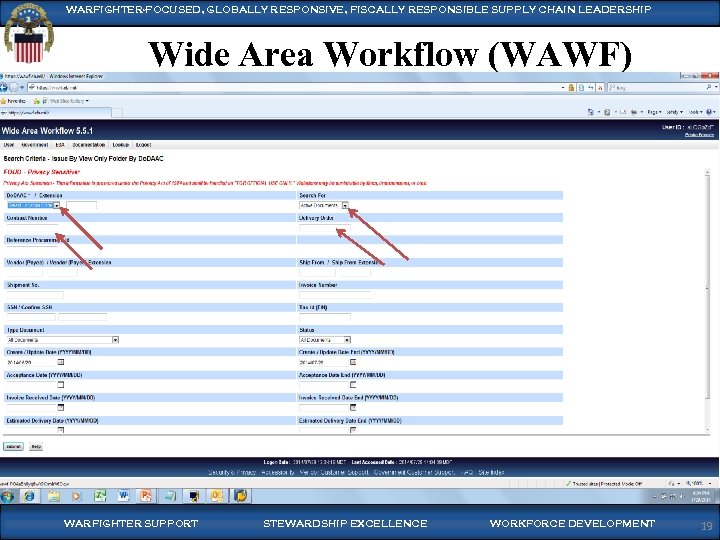Screen dimensions: 720x540
Task: Click the browser Back arrow button
Action: point(4,87)
